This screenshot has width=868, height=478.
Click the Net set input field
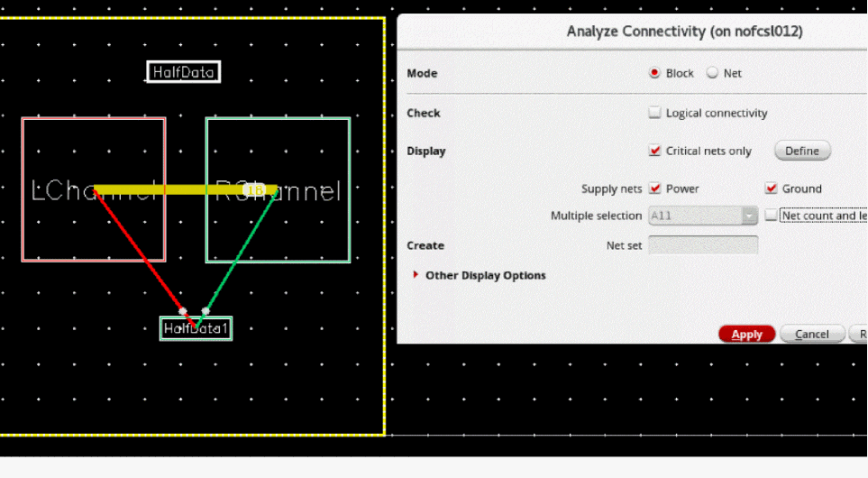[703, 244]
